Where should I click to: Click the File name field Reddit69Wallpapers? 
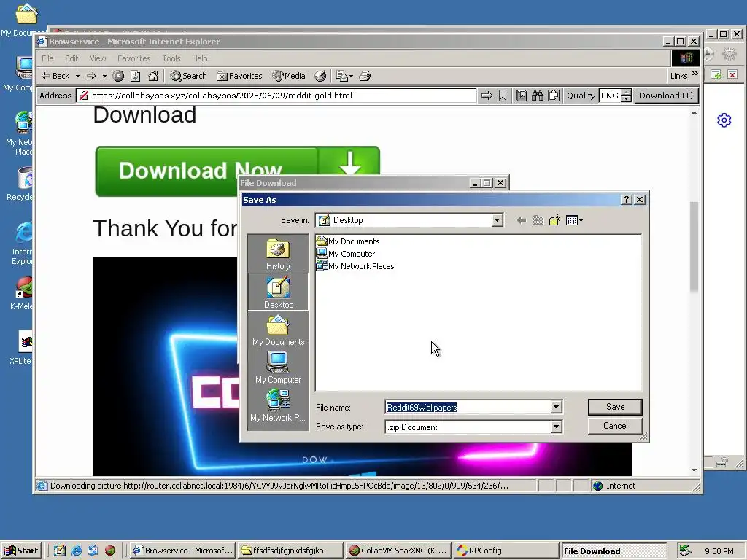(468, 407)
